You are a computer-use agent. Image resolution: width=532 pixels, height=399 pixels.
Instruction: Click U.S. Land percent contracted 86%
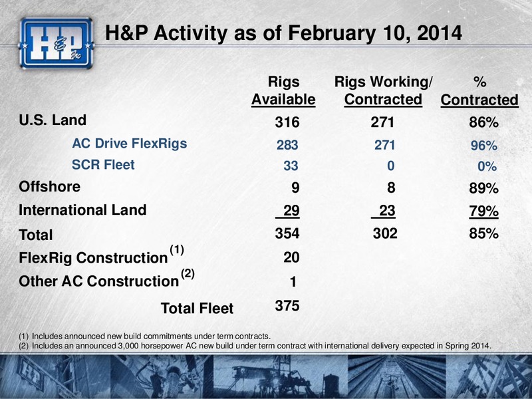[x=483, y=122]
